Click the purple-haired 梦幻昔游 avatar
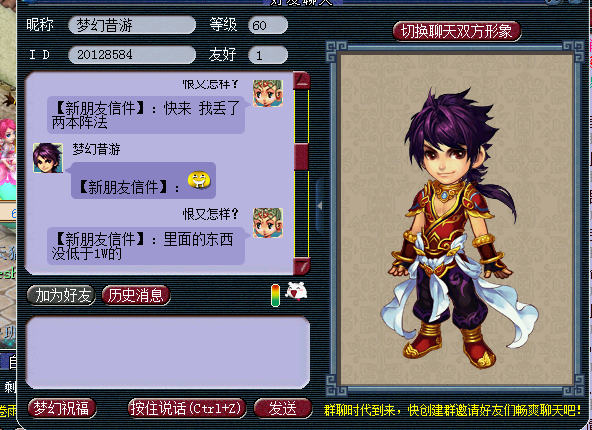Viewport: 592px width, 430px height. click(x=48, y=158)
